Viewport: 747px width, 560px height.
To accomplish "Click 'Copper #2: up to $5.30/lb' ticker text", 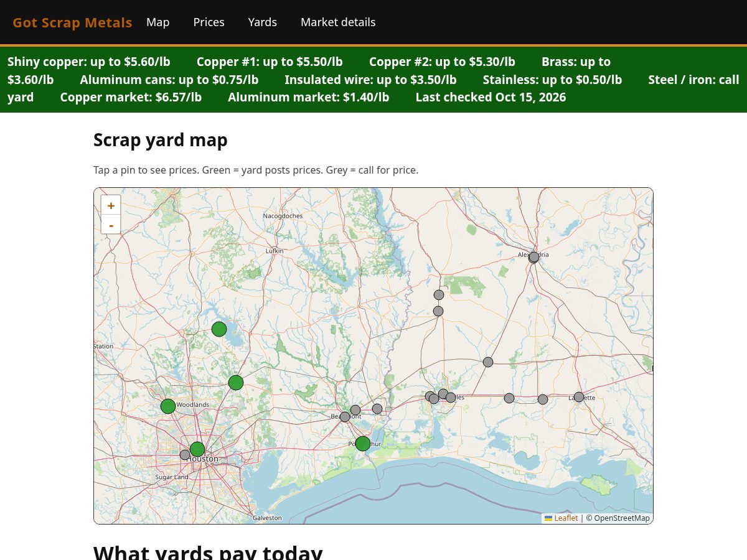I will (442, 62).
